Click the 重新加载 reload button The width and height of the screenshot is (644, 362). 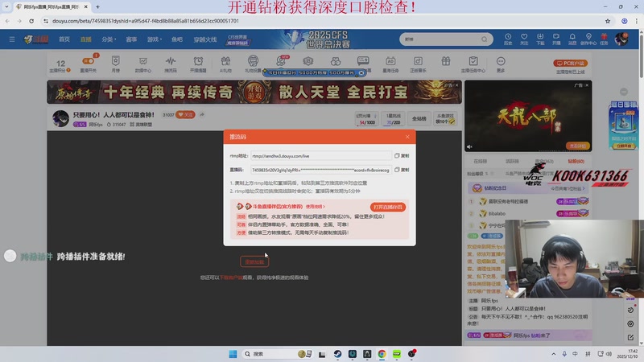point(254,262)
